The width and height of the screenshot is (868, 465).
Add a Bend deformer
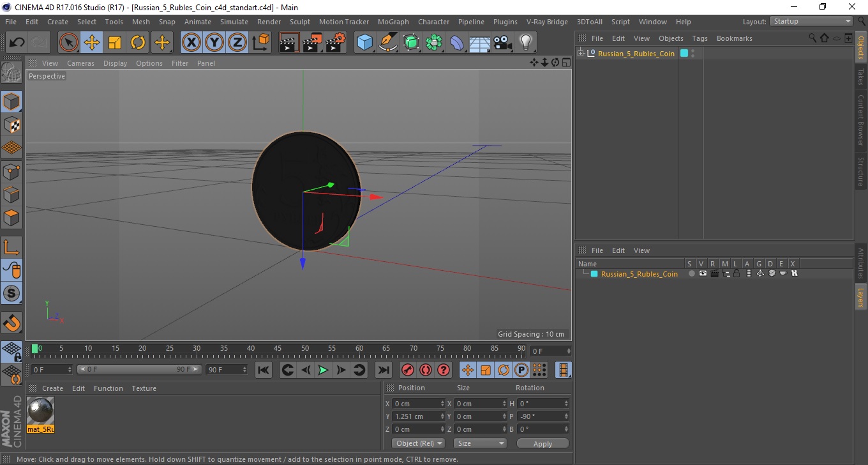point(457,43)
